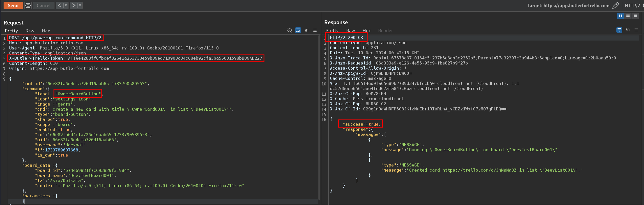Click the X-Amzn-Requestid response header line
Screen dimensions: 644x205
pyautogui.click(x=399, y=63)
